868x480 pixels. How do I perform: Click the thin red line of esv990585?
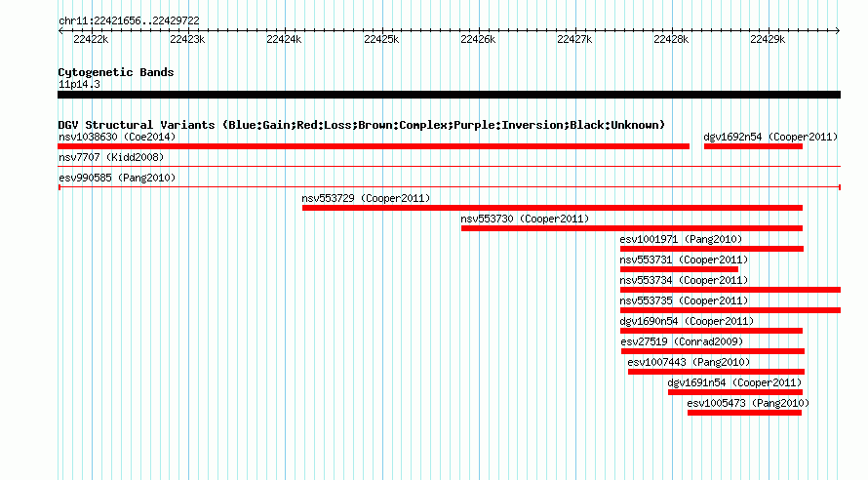(449, 187)
